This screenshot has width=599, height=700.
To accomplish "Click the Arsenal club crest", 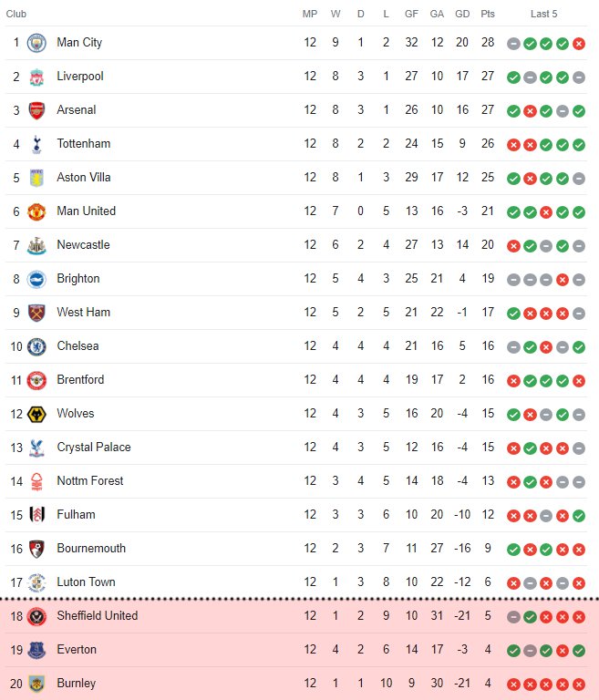I will point(36,110).
